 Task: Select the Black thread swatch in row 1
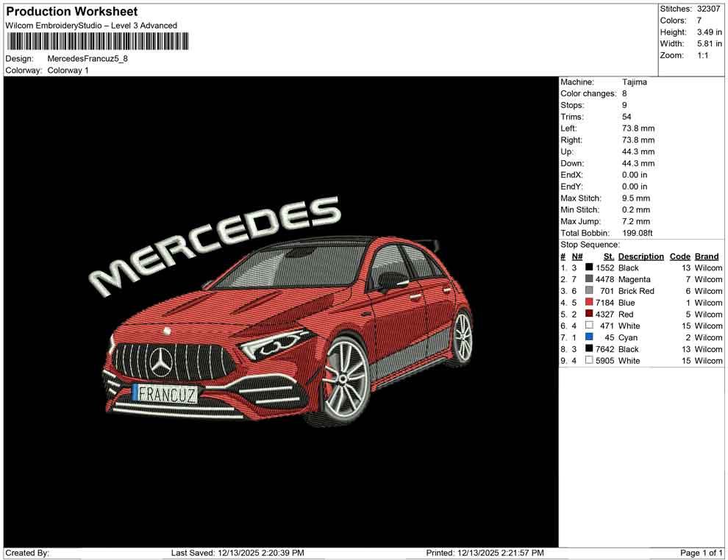tap(587, 268)
